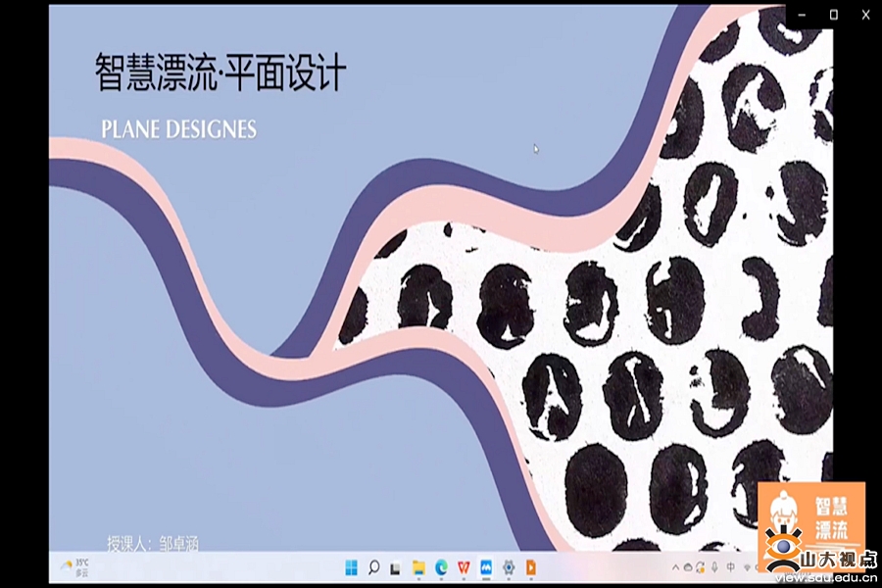Click the cloud icon in the system tray
Viewport: 882px width, 588px height.
(688, 567)
